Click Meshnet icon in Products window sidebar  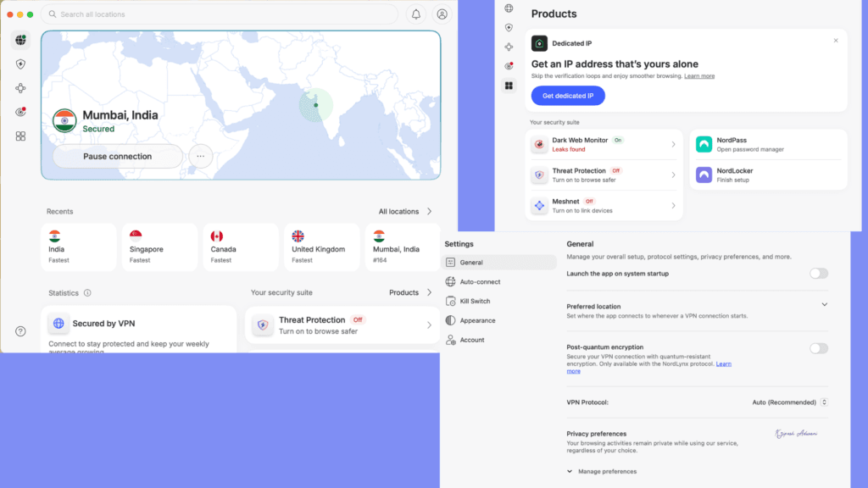tap(509, 47)
